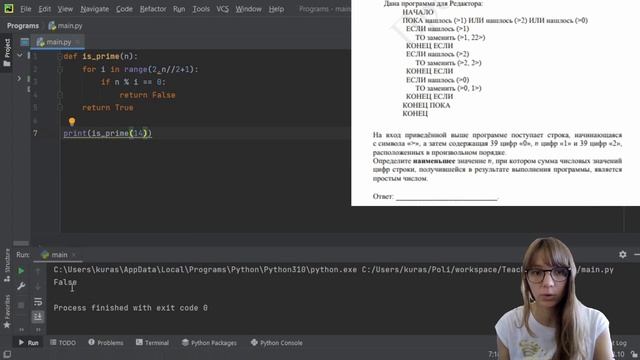Viewport: 640px width, 360px height.
Task: Click fold end marker at return True line
Action: click(60, 108)
